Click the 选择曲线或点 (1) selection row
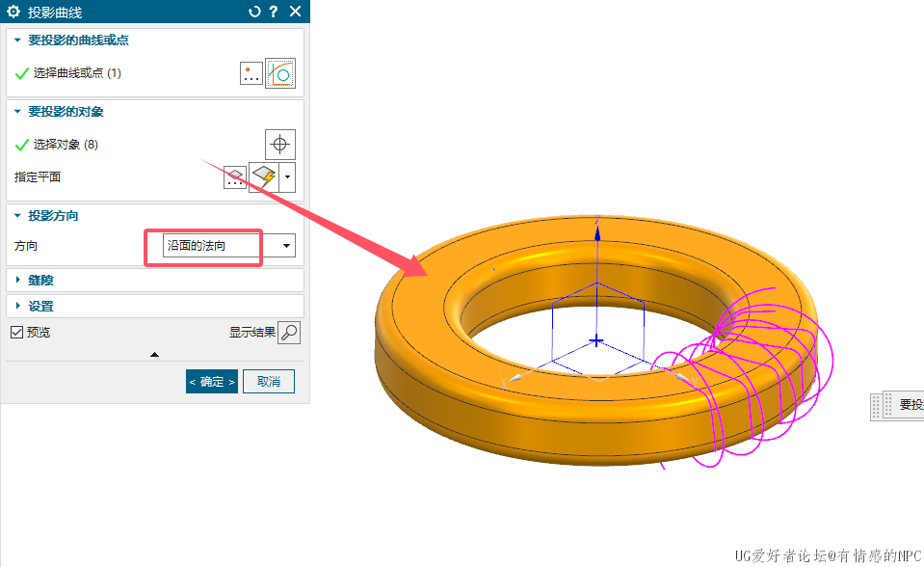Screen dimensions: 924x567 [77, 73]
